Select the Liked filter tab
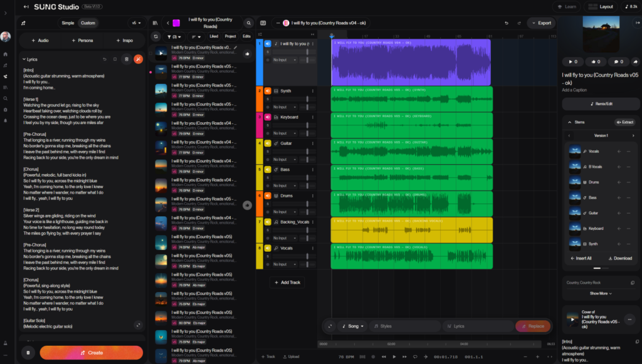The height and width of the screenshot is (364, 642). (214, 36)
